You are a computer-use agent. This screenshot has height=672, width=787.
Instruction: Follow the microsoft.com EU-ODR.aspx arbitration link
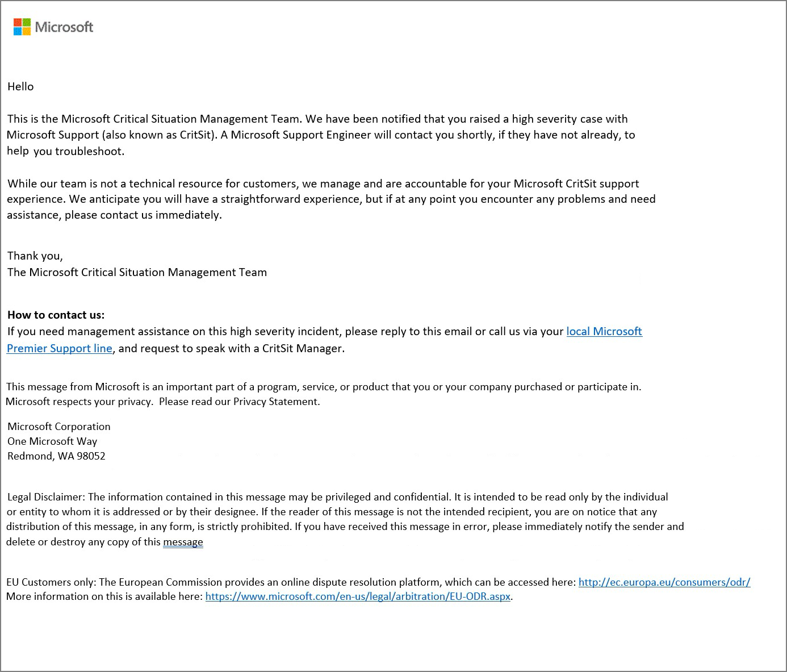click(x=358, y=596)
